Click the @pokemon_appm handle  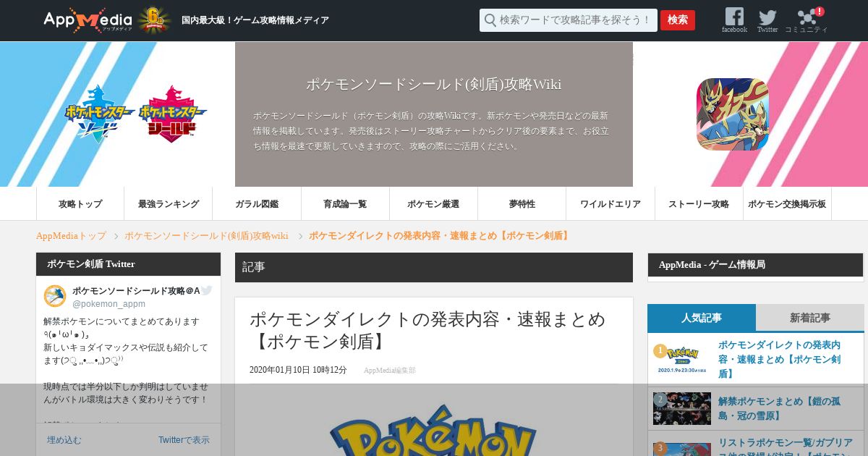coord(109,304)
